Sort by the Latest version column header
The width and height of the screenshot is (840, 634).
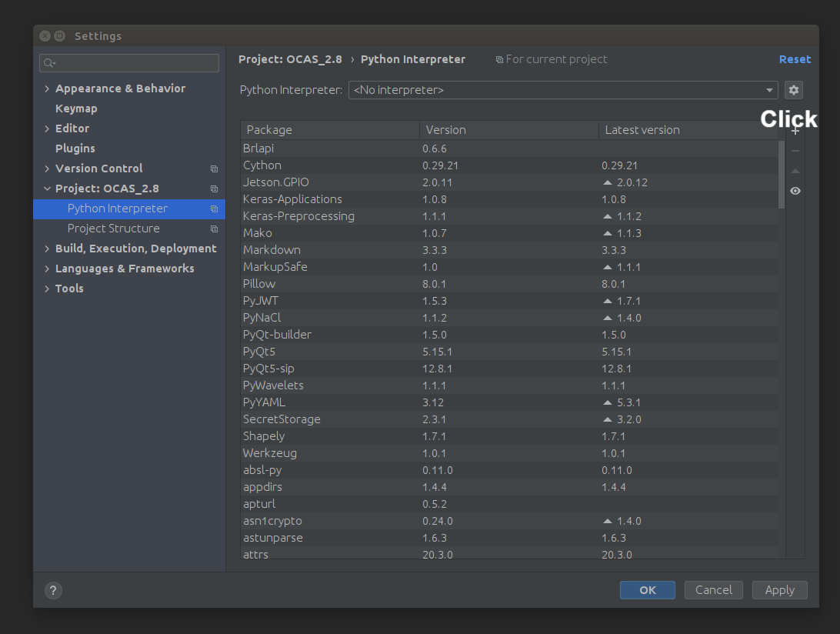click(x=688, y=130)
